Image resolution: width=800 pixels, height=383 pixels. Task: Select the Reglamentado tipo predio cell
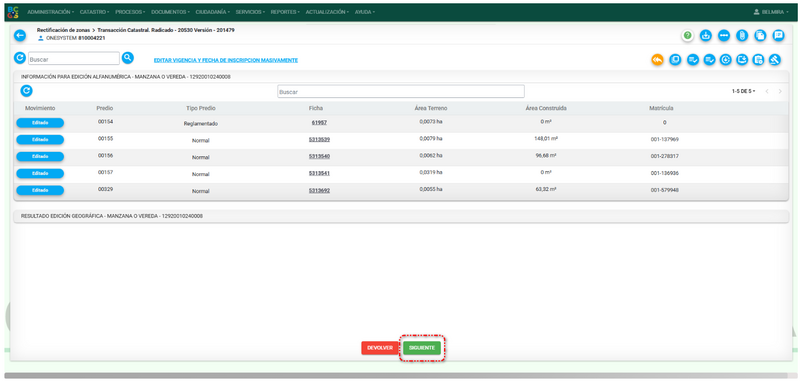coord(201,123)
